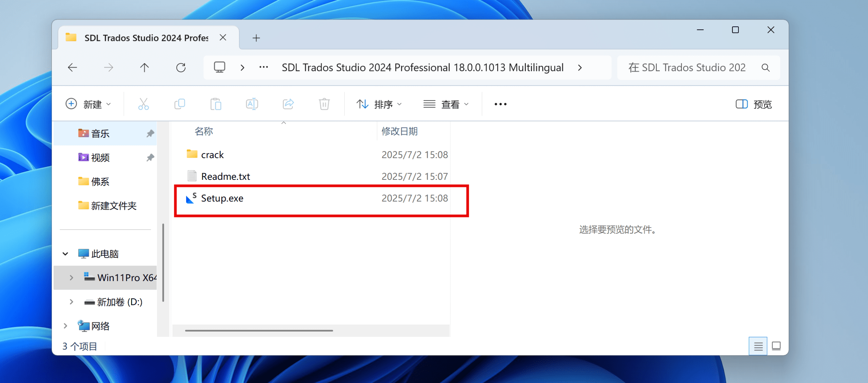Viewport: 868px width, 383px height.
Task: Open the 排序 sort dropdown
Action: pos(379,104)
